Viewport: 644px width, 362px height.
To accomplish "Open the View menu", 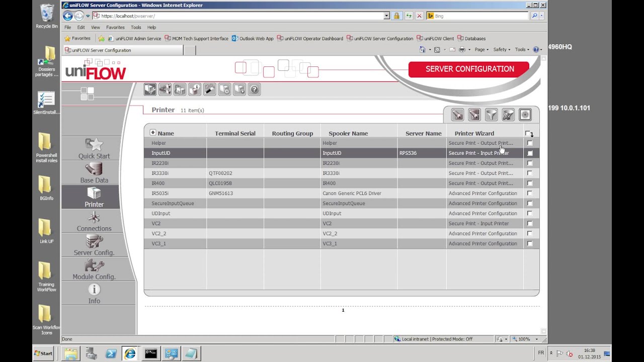I will click(x=96, y=27).
